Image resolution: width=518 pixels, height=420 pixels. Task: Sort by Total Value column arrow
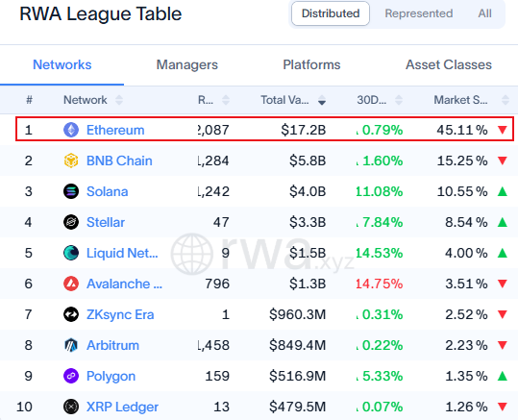(x=322, y=100)
